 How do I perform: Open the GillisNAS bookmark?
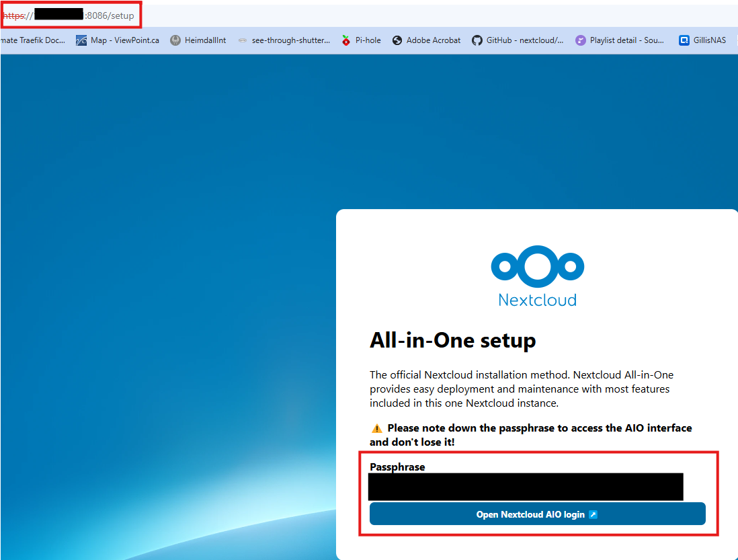[x=702, y=40]
